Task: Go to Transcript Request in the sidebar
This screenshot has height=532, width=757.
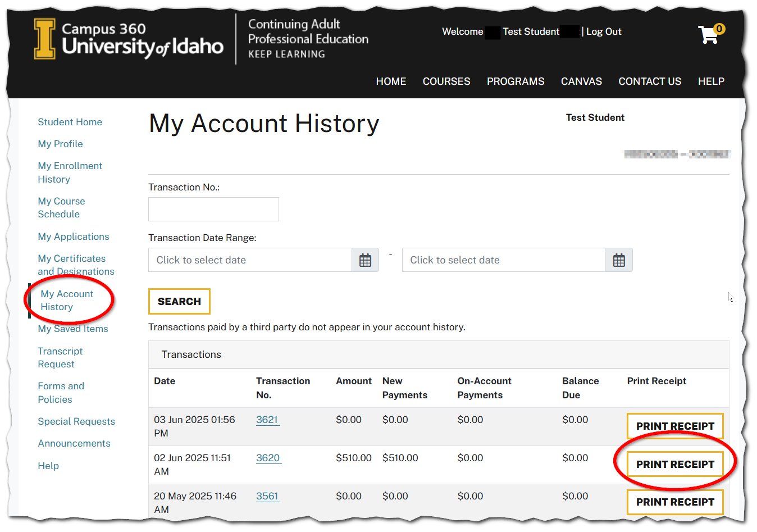Action: click(60, 357)
